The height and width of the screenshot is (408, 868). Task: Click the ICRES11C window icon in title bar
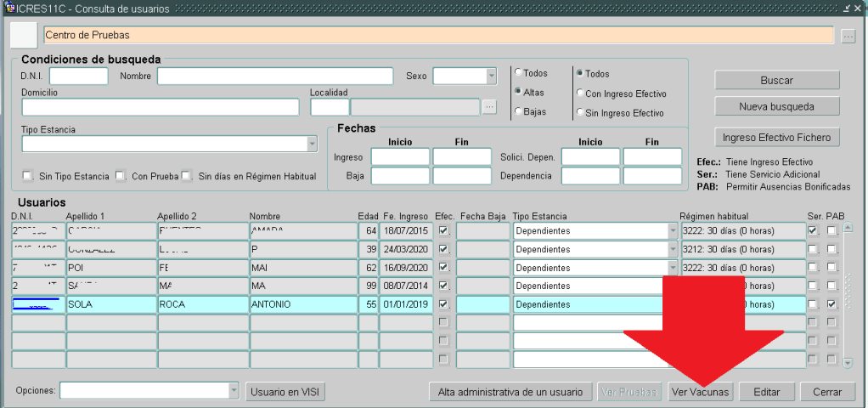pos(9,8)
